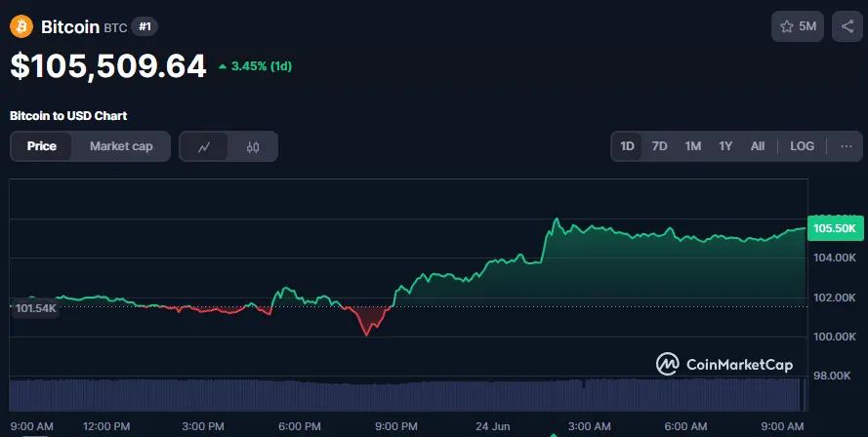The width and height of the screenshot is (868, 437).
Task: Click the 100.00K axis label
Action: (835, 337)
